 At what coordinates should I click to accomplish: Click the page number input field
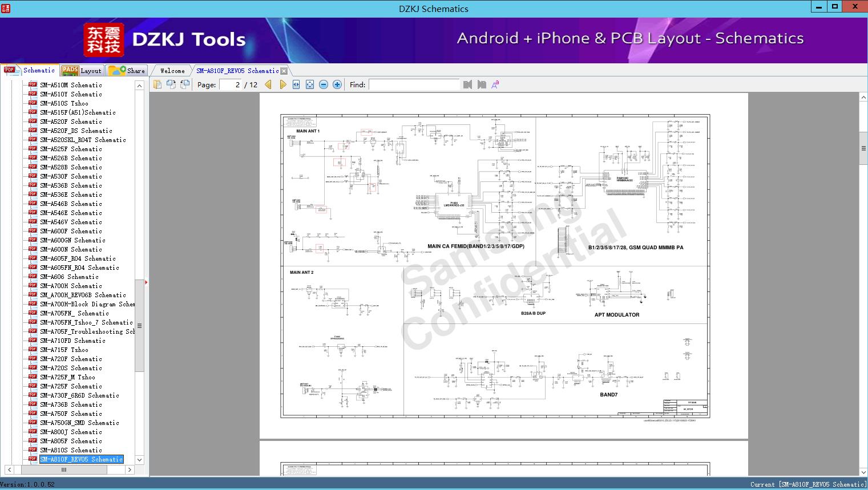[x=230, y=84]
